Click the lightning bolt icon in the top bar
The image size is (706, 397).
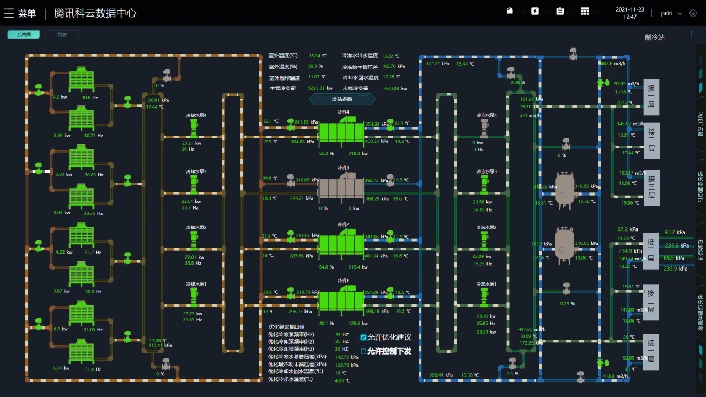[x=534, y=11]
